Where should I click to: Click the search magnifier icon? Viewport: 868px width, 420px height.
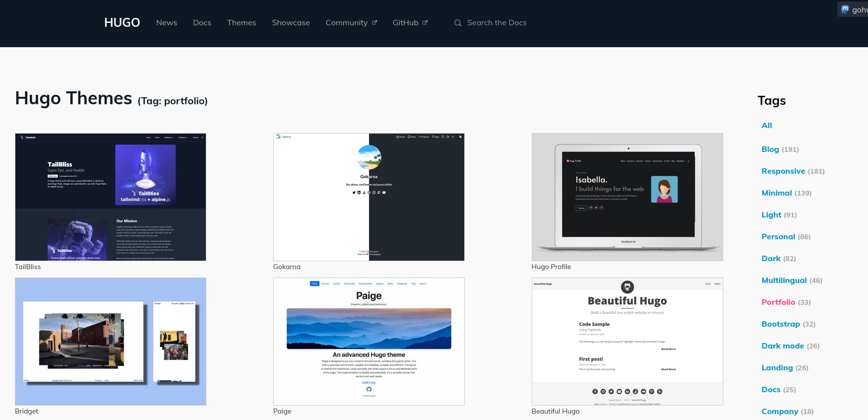[x=458, y=23]
